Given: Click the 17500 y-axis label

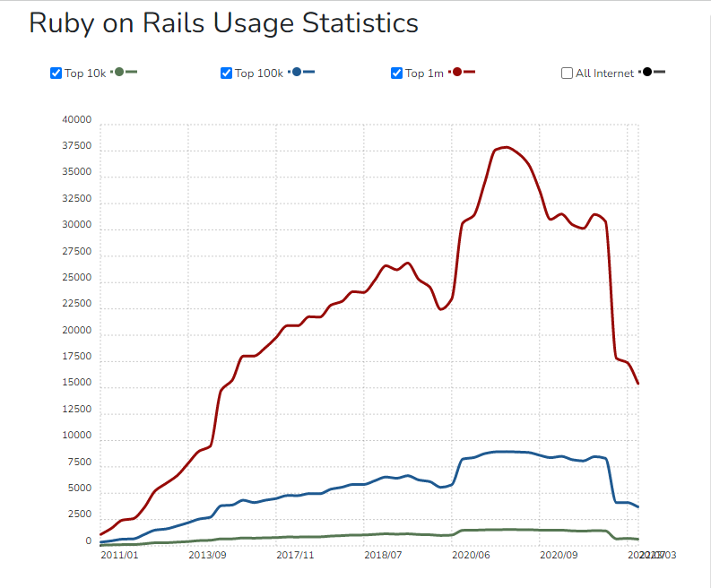Looking at the screenshot, I should pos(76,357).
